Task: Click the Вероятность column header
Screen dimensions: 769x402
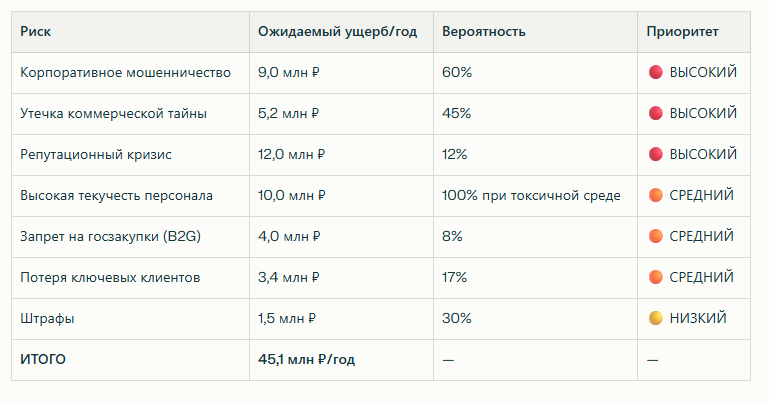Action: pyautogui.click(x=483, y=32)
